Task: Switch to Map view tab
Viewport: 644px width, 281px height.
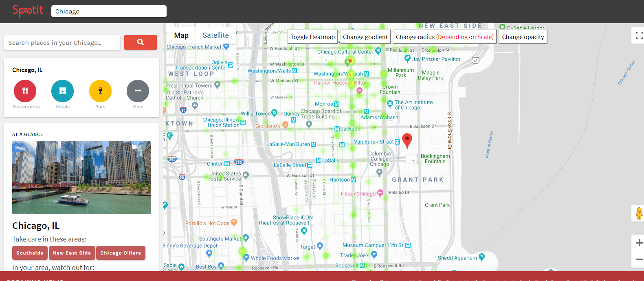Action: click(181, 35)
